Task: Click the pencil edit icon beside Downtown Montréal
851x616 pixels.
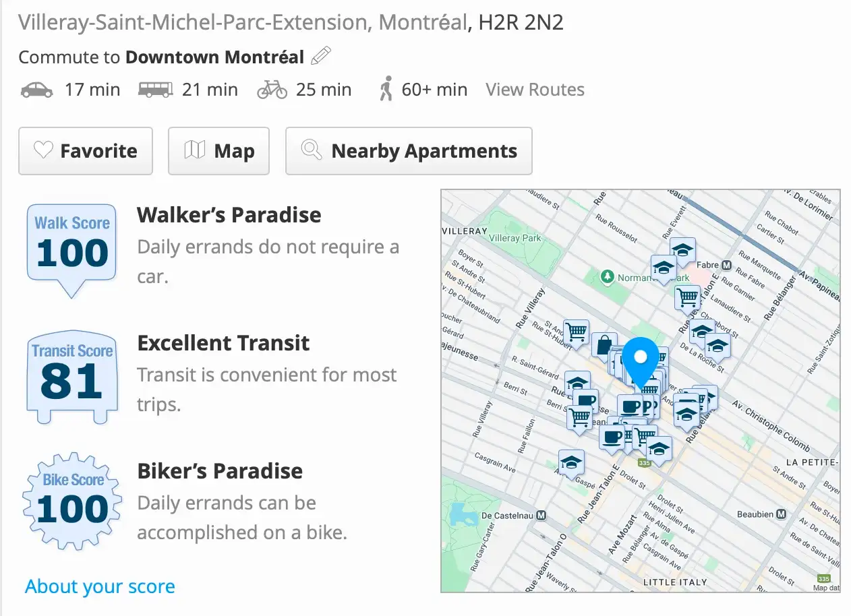Action: tap(321, 56)
